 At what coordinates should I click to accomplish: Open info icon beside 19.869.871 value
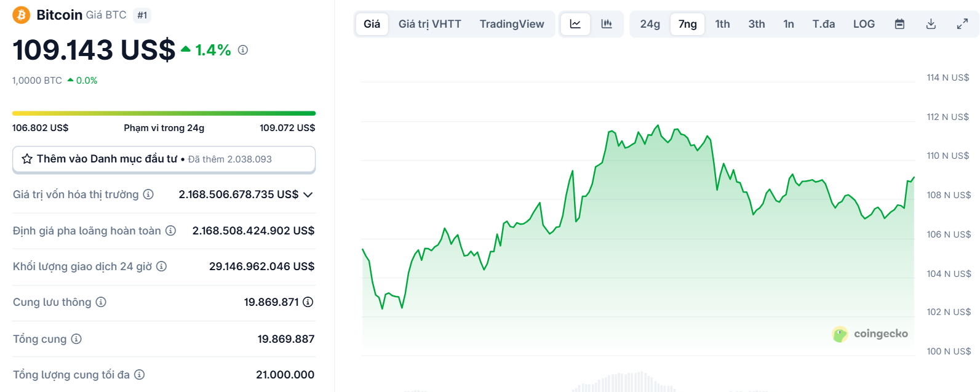tap(308, 302)
